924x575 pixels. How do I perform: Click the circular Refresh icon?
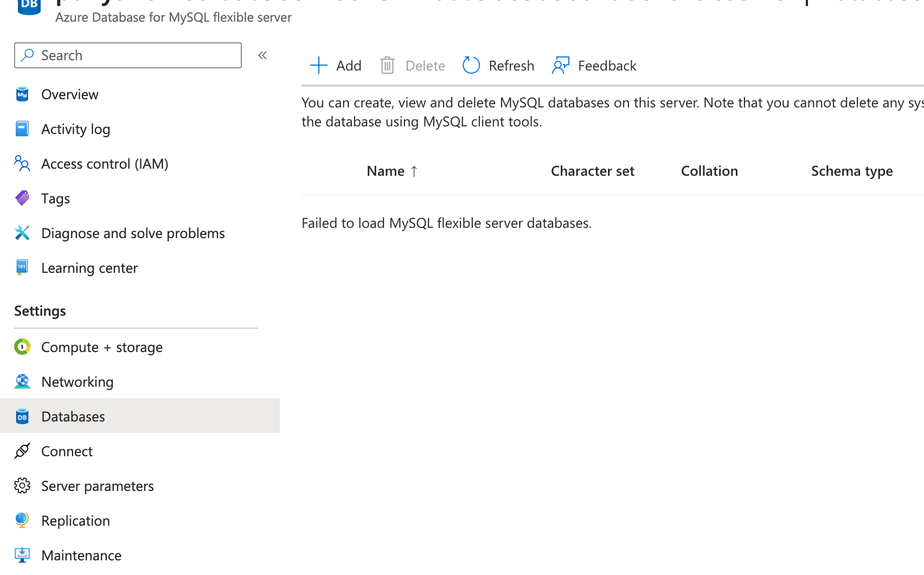471,66
